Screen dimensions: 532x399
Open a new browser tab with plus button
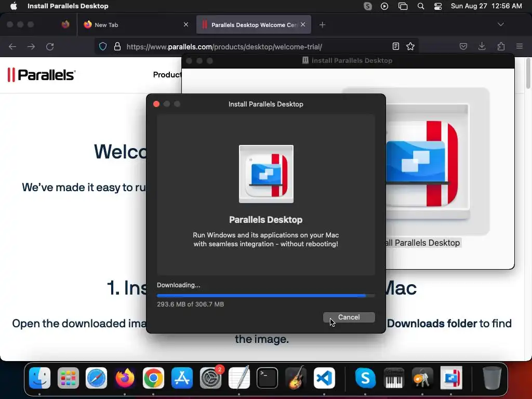click(x=322, y=25)
